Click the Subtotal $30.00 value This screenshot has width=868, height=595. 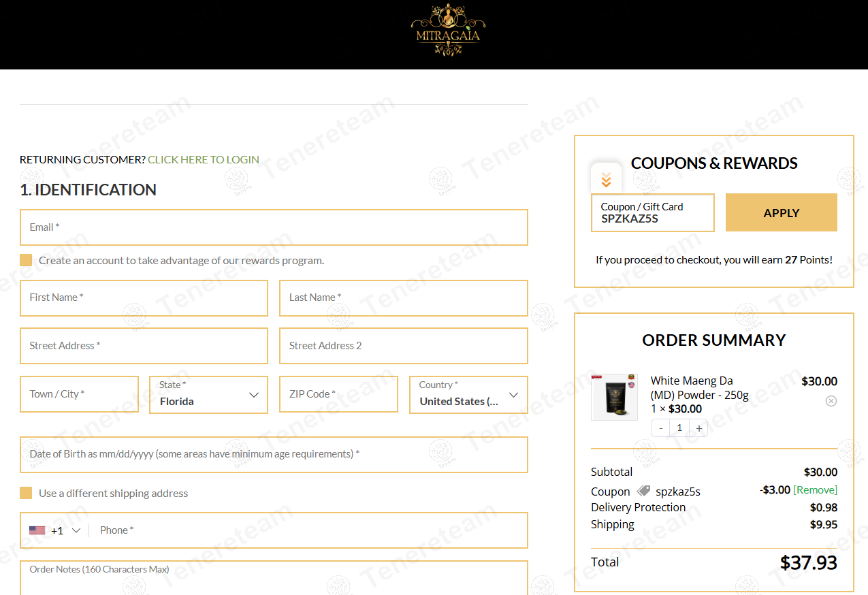(x=820, y=472)
